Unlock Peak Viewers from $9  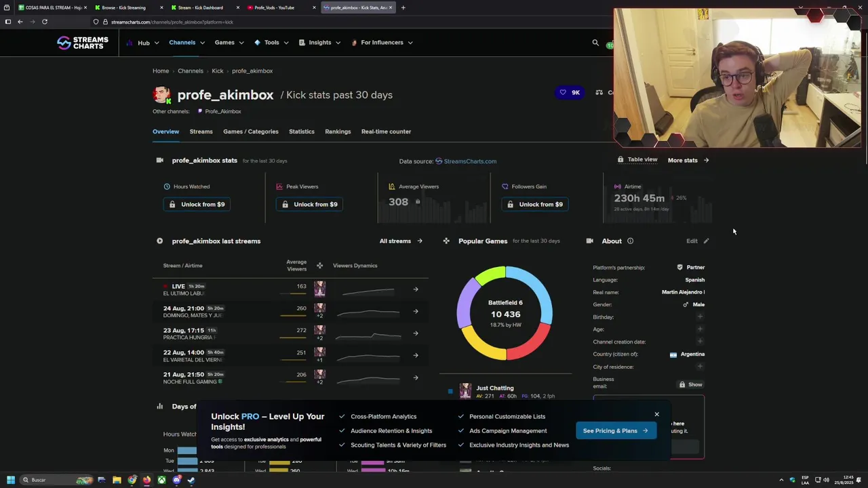(x=309, y=204)
